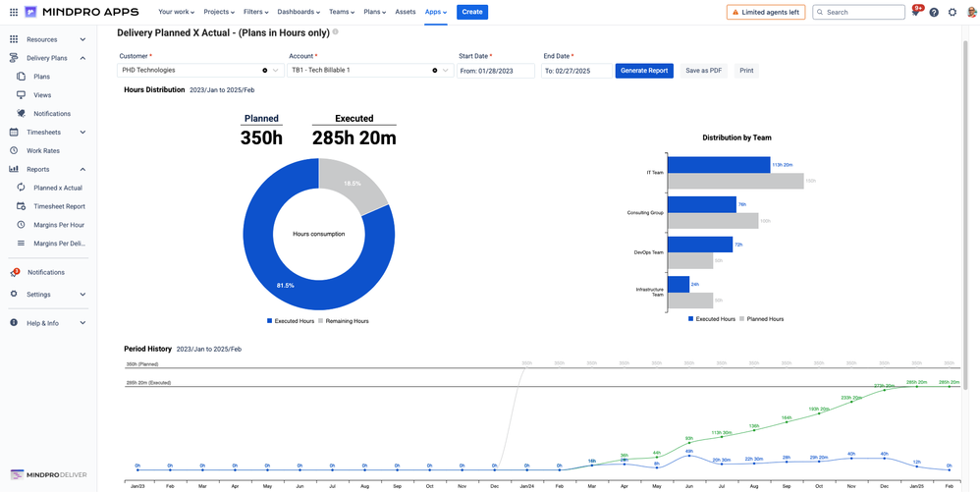Click the Delivery Plans Notifications icon
Viewport: 980px width, 493px height.
21,114
